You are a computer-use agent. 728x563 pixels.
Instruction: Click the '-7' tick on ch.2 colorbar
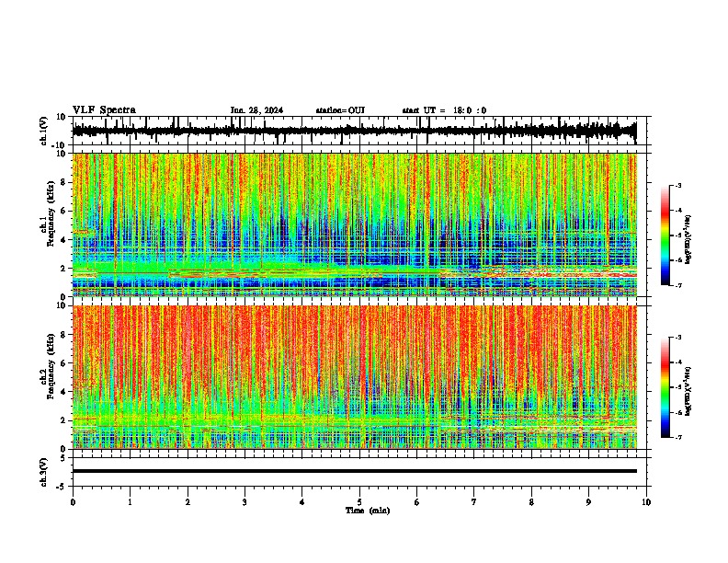[677, 438]
